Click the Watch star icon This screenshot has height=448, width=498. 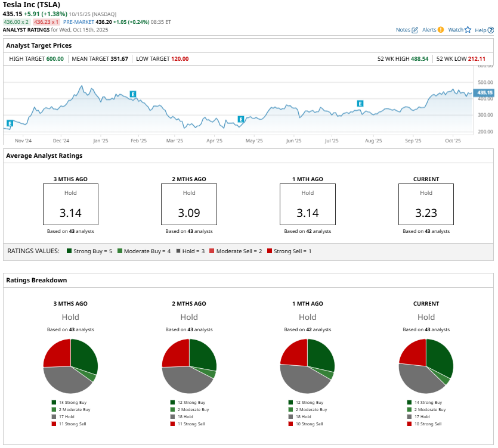(468, 30)
